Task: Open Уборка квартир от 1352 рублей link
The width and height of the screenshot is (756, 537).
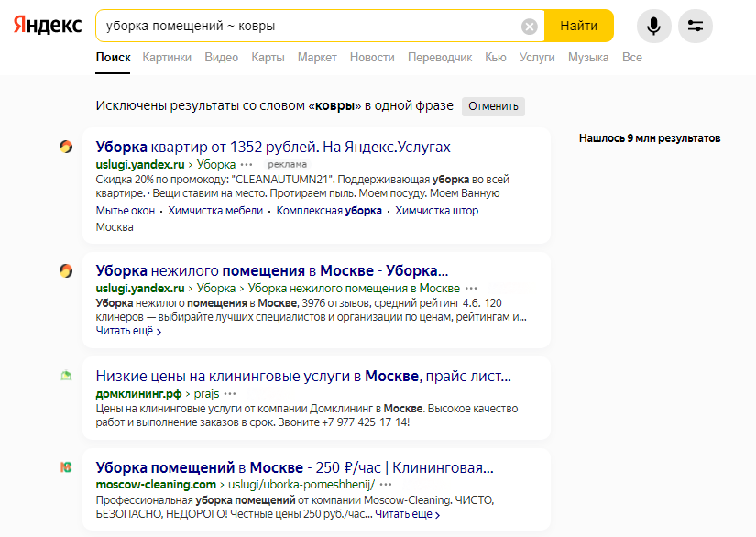Action: pos(273,147)
